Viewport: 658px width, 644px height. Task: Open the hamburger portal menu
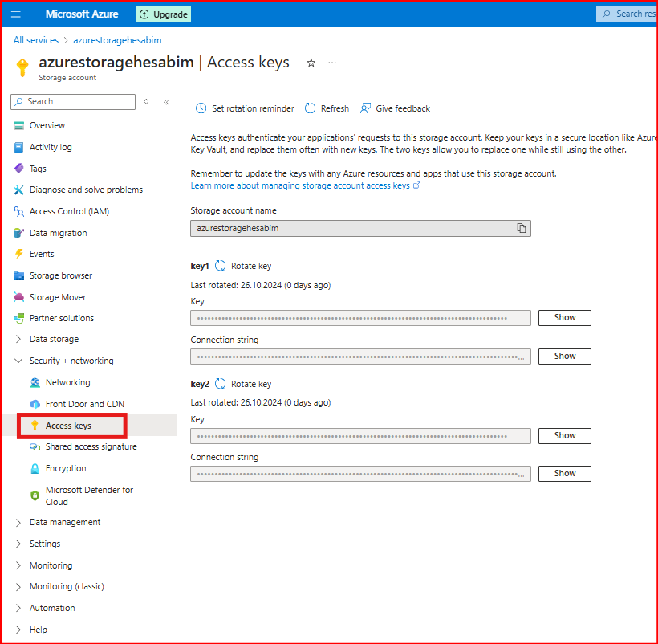(x=16, y=14)
